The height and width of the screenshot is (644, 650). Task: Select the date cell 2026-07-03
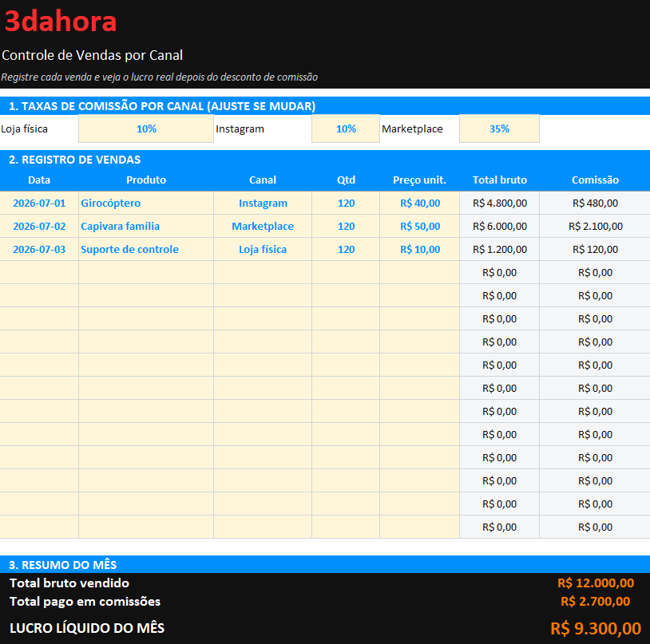[39, 249]
